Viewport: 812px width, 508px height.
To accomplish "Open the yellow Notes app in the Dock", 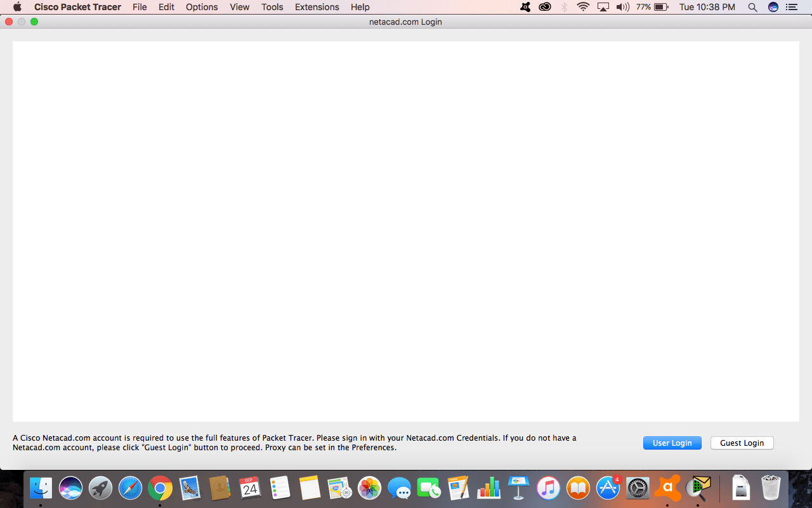I will pyautogui.click(x=310, y=488).
